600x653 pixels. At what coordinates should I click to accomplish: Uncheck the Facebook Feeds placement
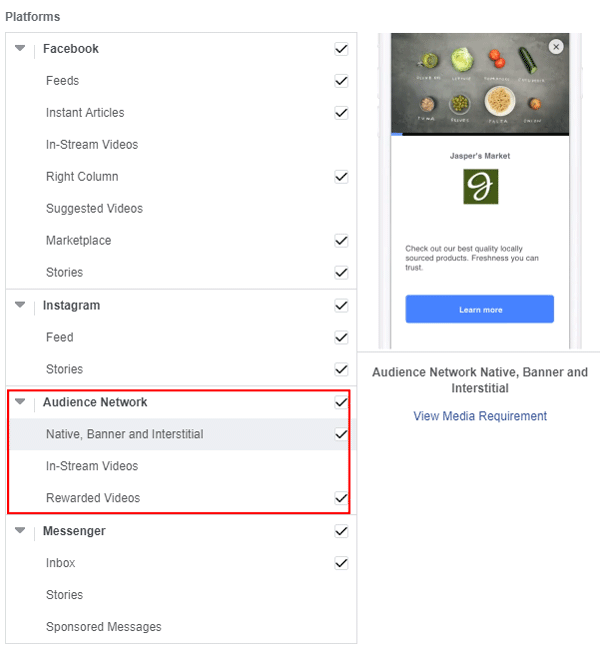pyautogui.click(x=341, y=81)
